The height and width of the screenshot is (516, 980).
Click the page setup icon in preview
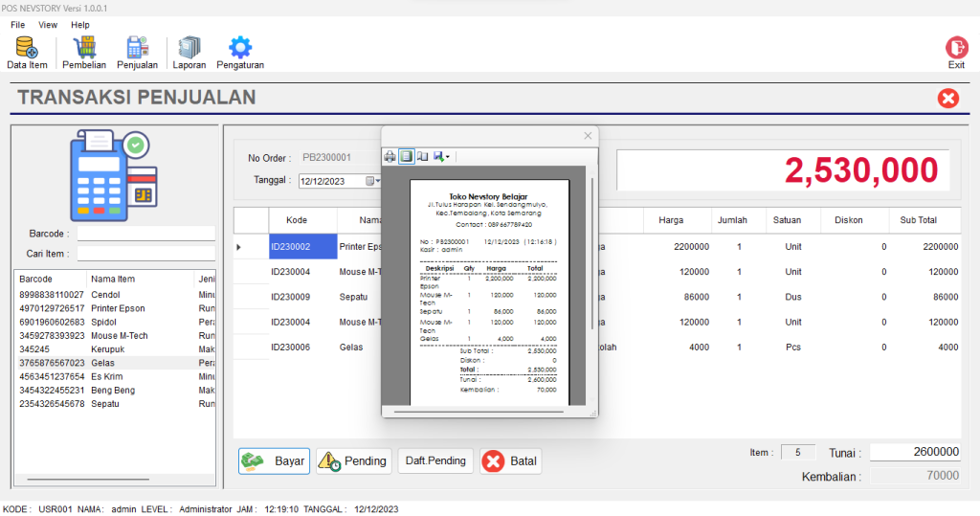coord(422,156)
